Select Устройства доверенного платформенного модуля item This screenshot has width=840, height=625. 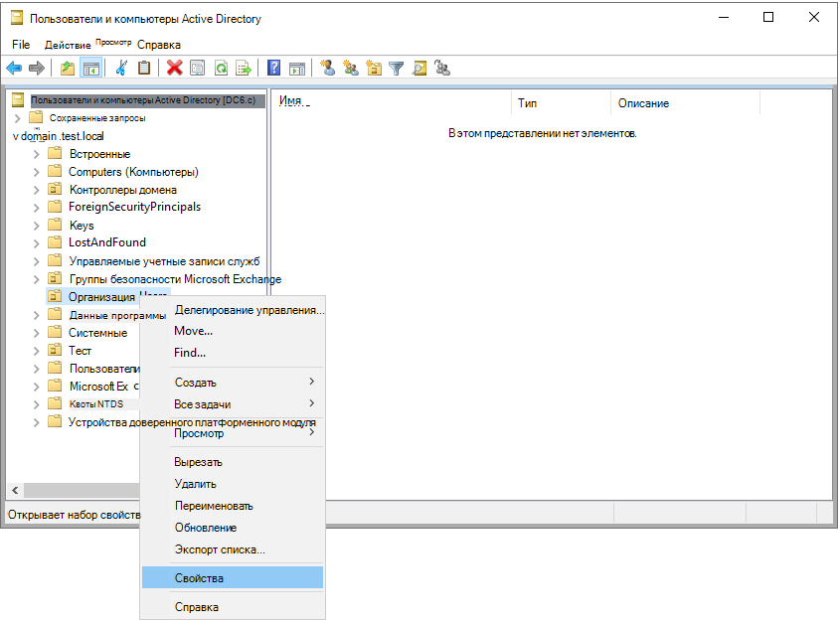pos(192,422)
